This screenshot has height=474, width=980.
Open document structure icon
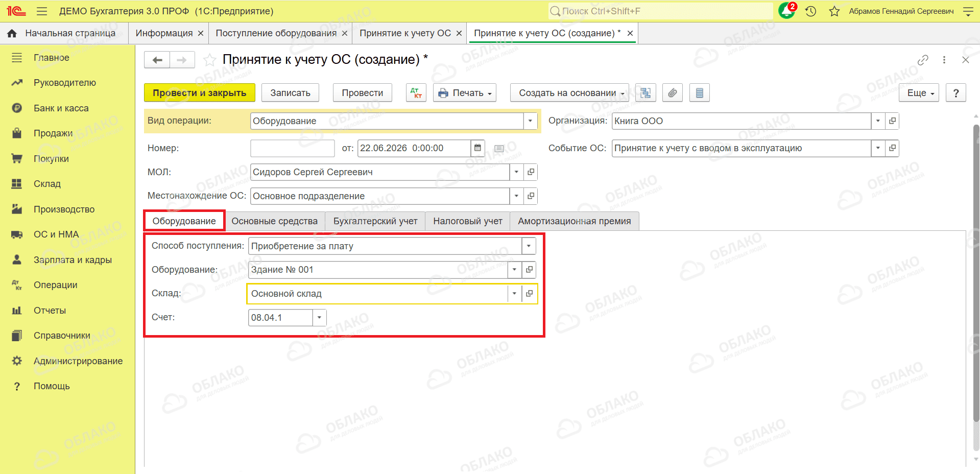click(x=646, y=93)
